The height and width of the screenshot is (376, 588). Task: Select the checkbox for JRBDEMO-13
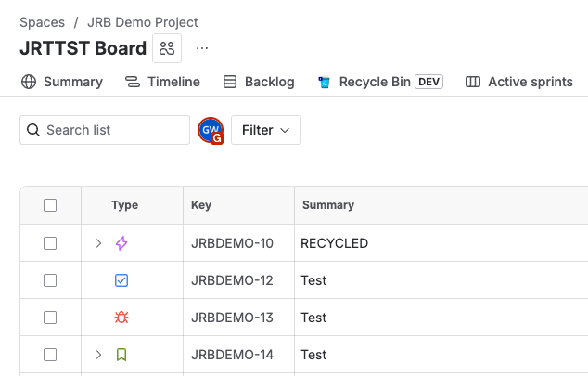(x=50, y=318)
